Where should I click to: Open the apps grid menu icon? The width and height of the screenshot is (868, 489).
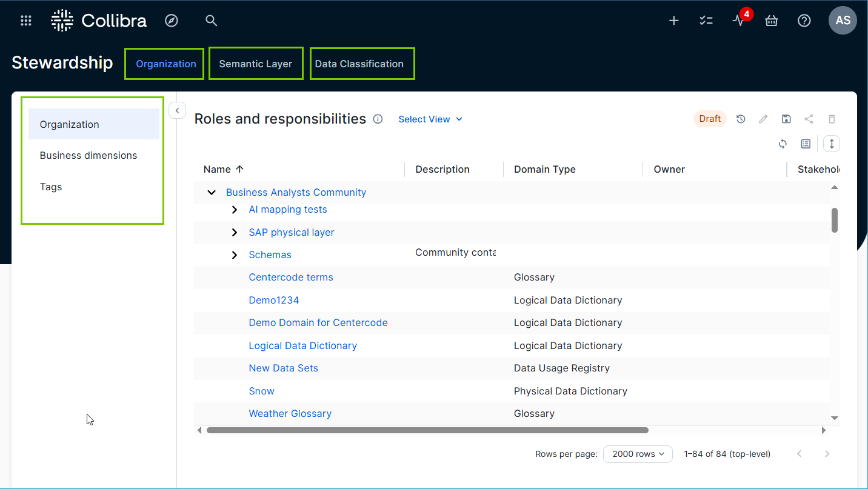coord(25,21)
